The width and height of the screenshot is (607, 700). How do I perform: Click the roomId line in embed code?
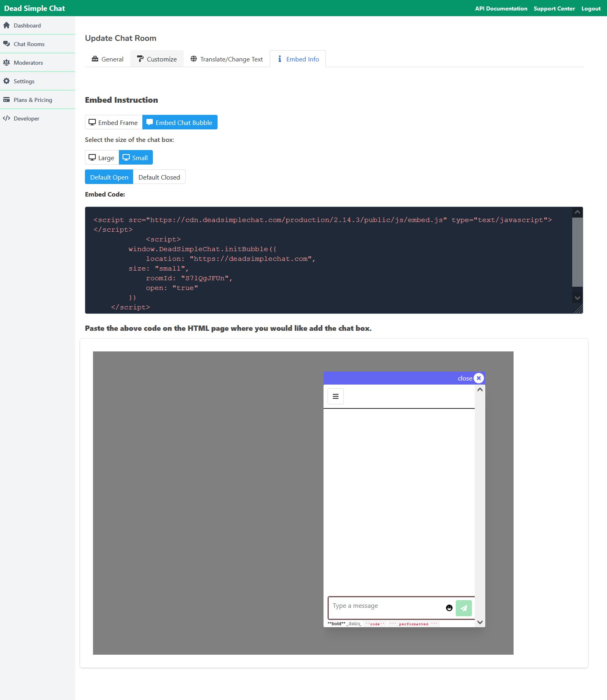(x=189, y=278)
